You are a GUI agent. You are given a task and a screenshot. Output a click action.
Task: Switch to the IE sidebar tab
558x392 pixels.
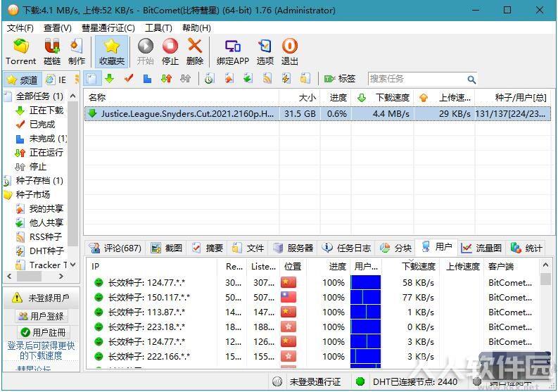(57, 80)
